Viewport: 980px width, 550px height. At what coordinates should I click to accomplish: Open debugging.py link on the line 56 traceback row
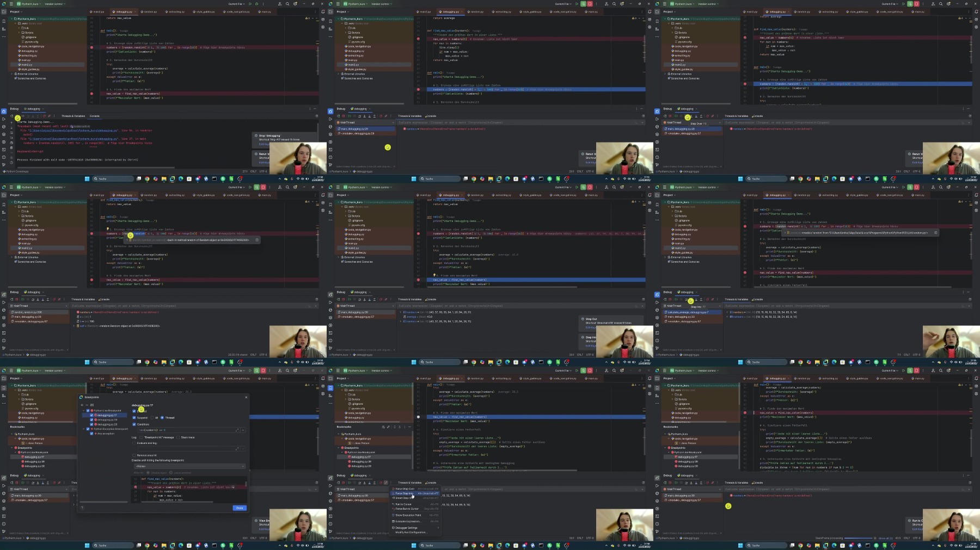[x=73, y=131]
